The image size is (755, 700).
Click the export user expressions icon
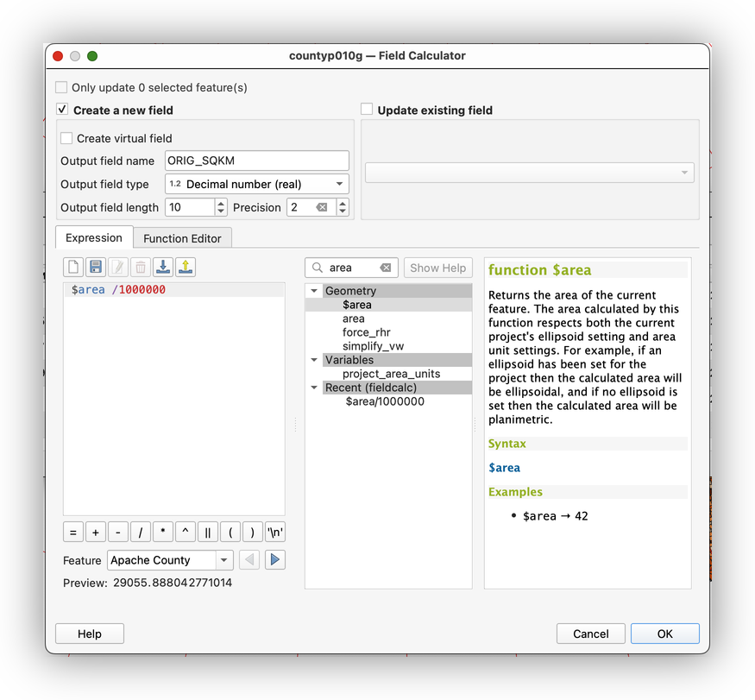[x=186, y=268]
